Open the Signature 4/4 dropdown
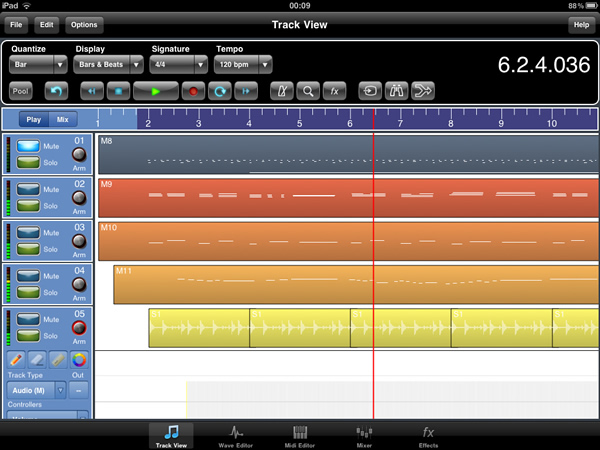 pos(179,64)
